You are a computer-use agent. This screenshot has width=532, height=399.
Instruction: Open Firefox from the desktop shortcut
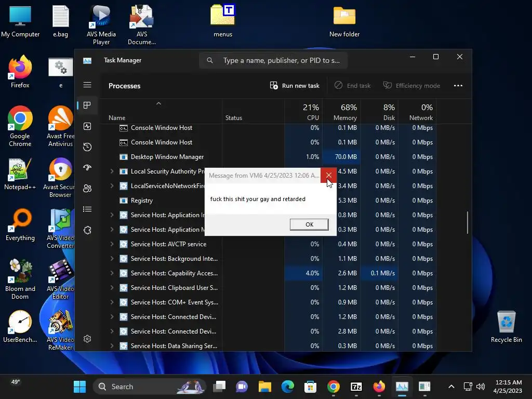click(20, 72)
